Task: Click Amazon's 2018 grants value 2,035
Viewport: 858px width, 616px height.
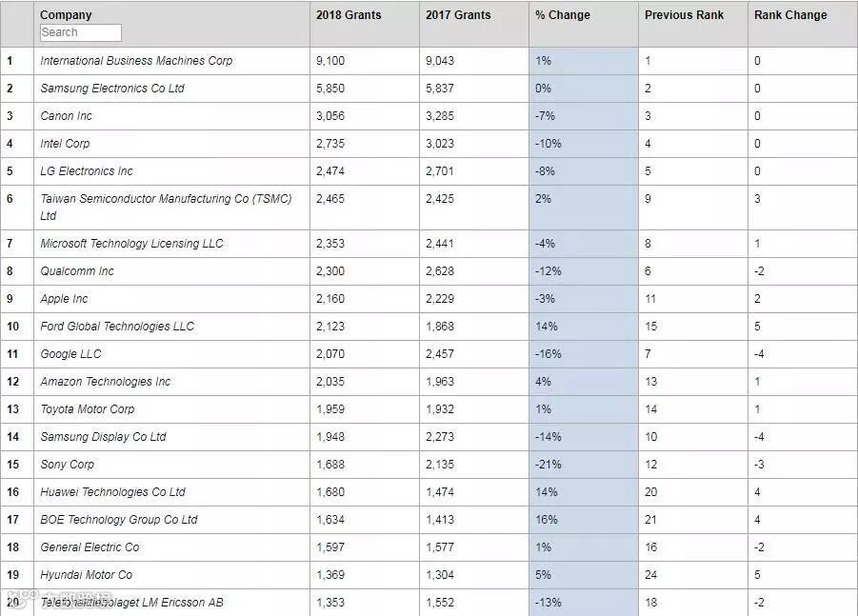Action: coord(330,381)
